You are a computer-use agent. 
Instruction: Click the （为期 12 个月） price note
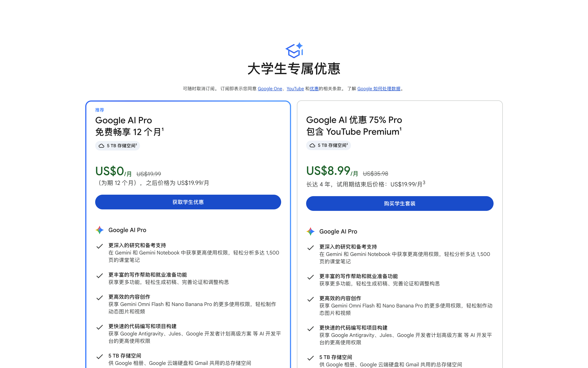pyautogui.click(x=152, y=183)
